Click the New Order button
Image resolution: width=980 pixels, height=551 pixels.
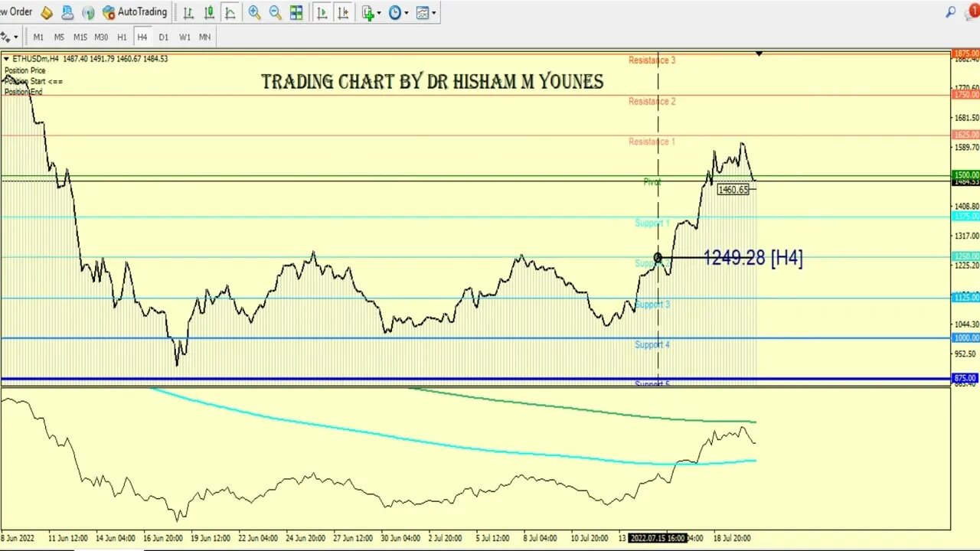(16, 12)
